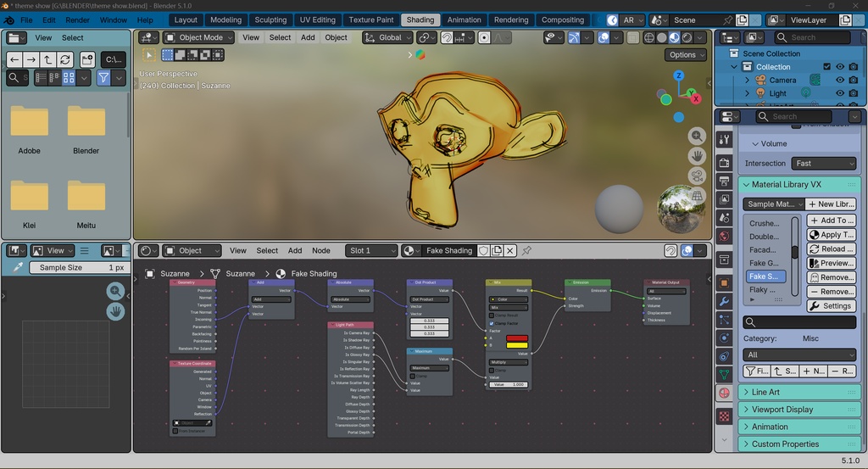
Task: Click the Sample Size field
Action: click(x=78, y=267)
